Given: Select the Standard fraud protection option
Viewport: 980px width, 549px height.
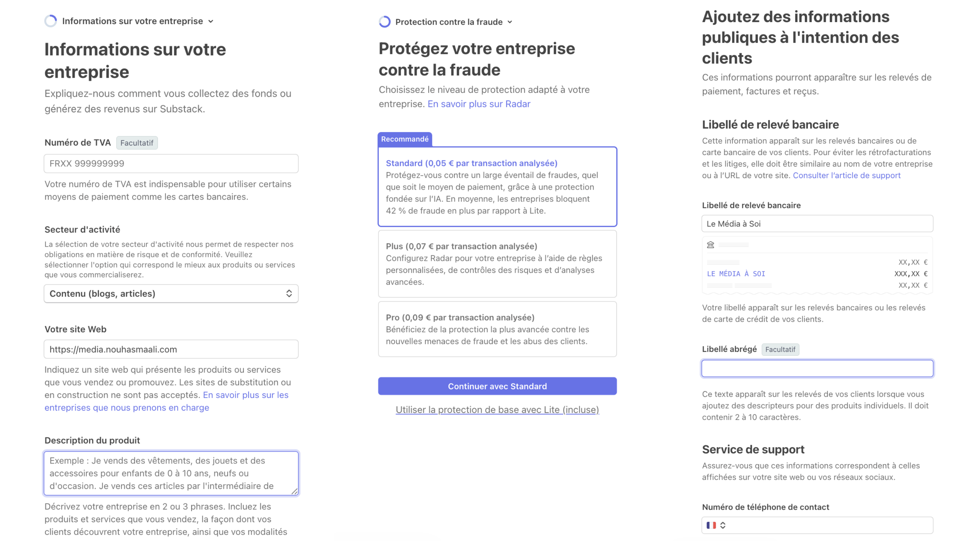Looking at the screenshot, I should point(497,187).
